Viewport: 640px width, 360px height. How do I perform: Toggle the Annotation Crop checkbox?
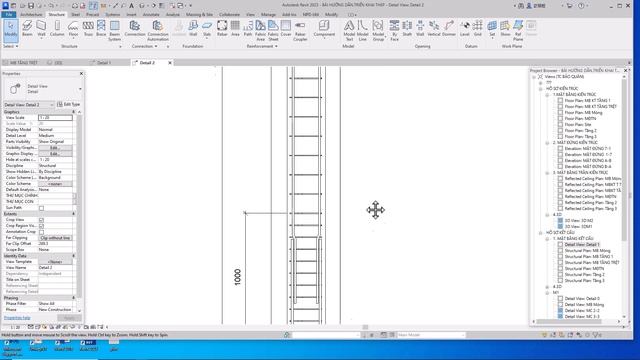coord(41,232)
